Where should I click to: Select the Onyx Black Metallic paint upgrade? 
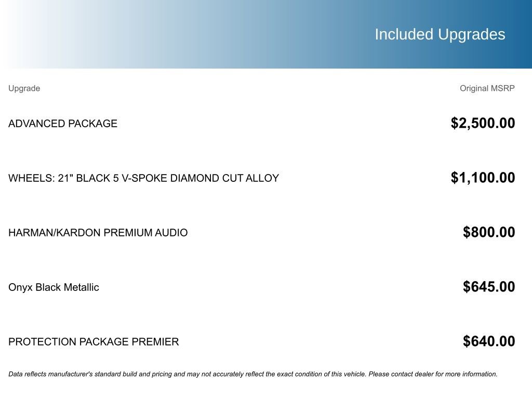coord(54,287)
